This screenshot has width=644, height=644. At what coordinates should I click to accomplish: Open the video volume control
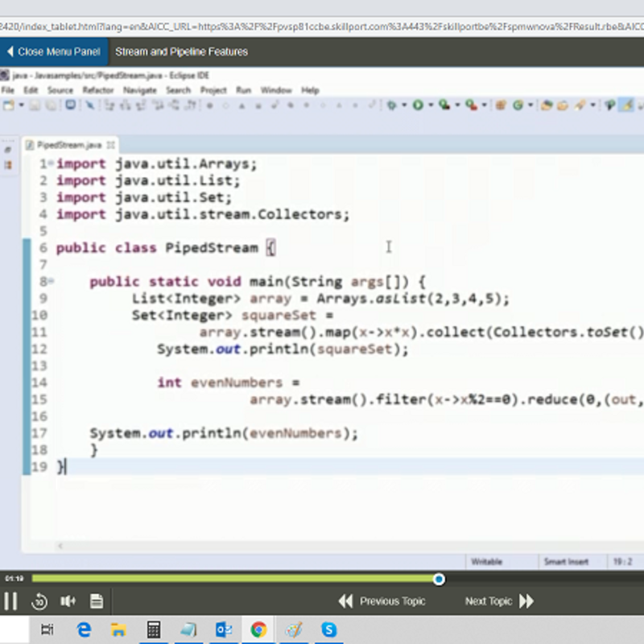coord(68,601)
